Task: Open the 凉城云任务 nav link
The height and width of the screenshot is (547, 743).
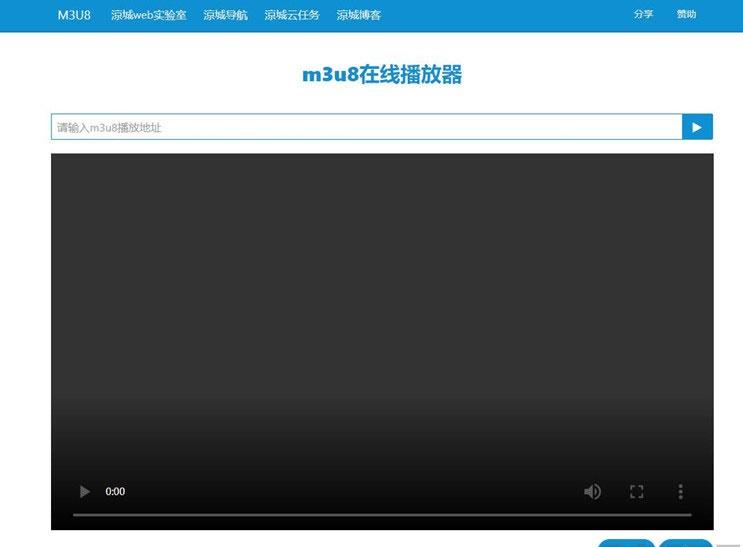Action: click(292, 15)
